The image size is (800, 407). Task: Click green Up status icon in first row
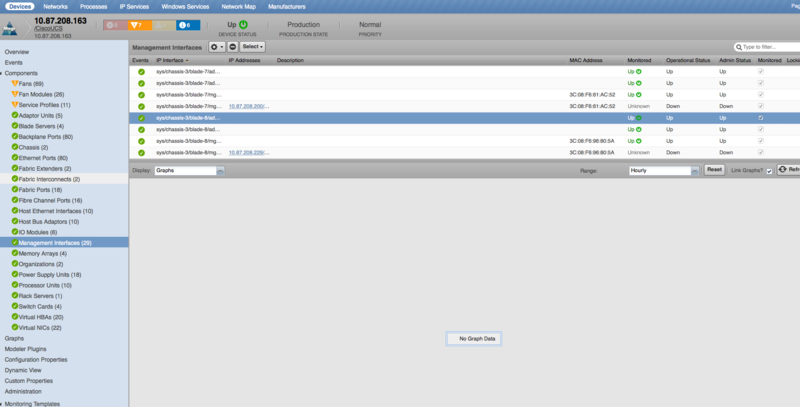pos(639,72)
